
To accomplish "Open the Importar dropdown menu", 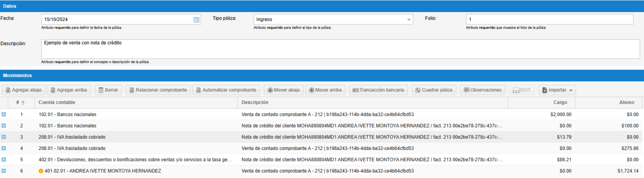I will [x=557, y=90].
